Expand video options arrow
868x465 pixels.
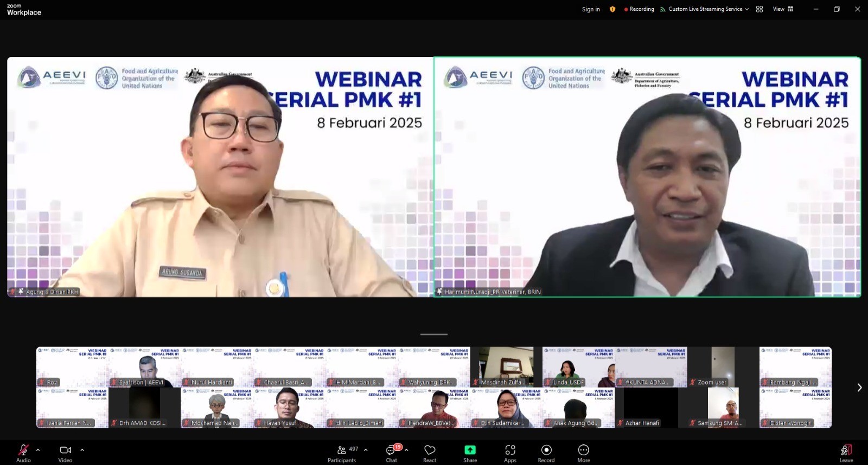coord(82,450)
